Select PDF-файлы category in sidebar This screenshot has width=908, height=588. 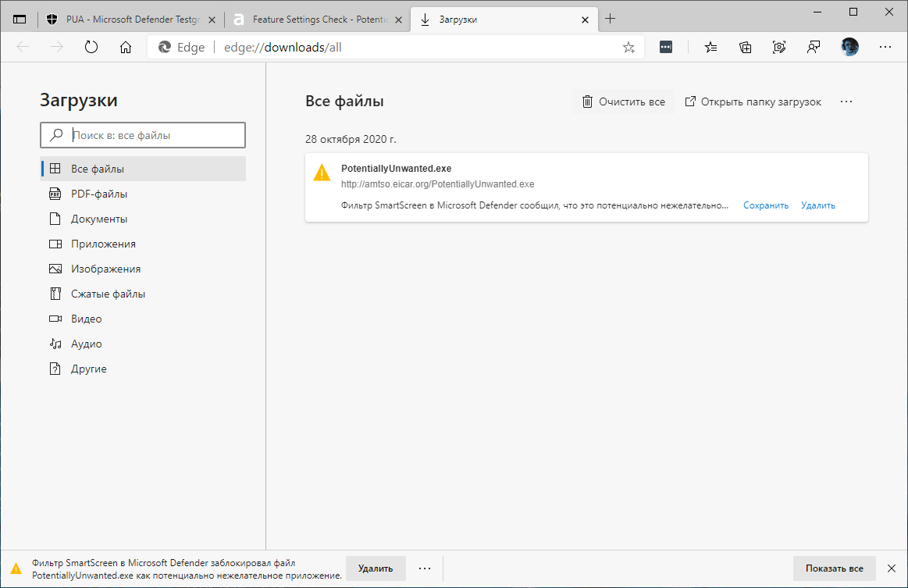[x=99, y=194]
